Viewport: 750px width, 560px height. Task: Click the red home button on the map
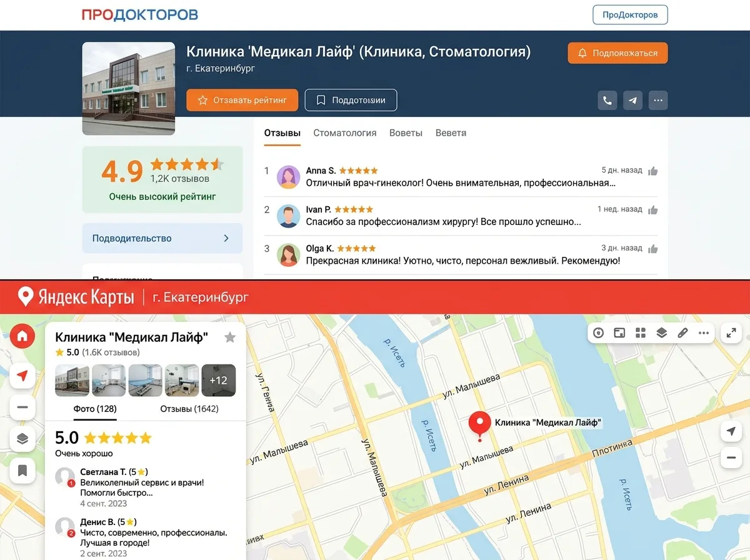tap(22, 336)
